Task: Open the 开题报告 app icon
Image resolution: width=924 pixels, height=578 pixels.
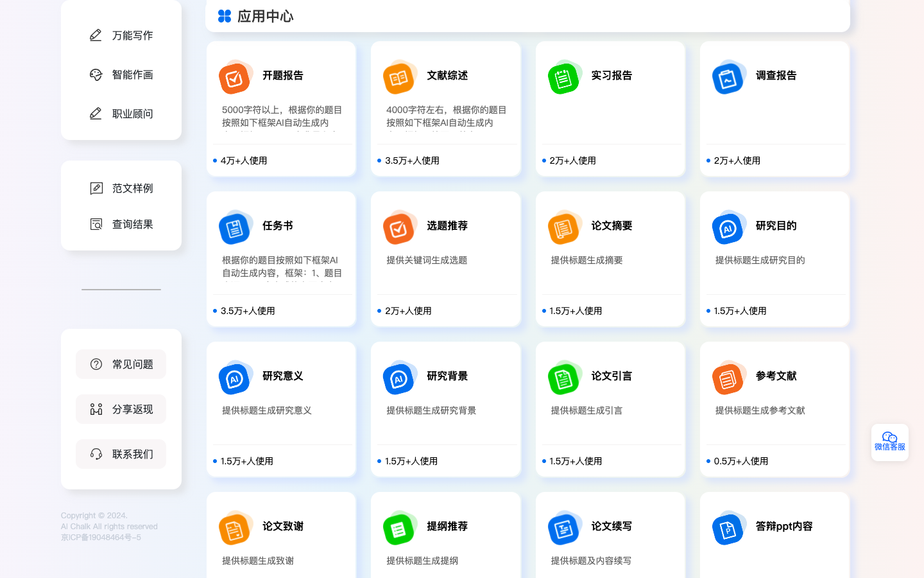Action: (235, 78)
